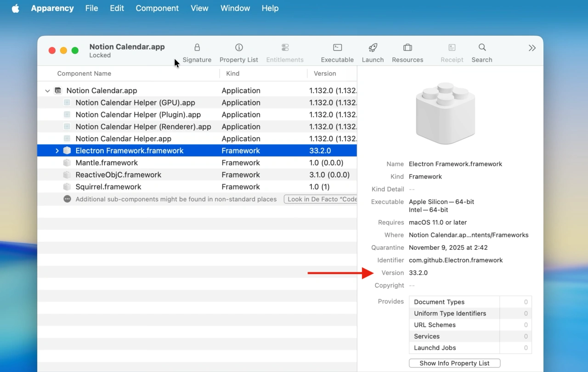Click the Look in De Facto button
Screen dimensions: 588x372
tap(321, 199)
